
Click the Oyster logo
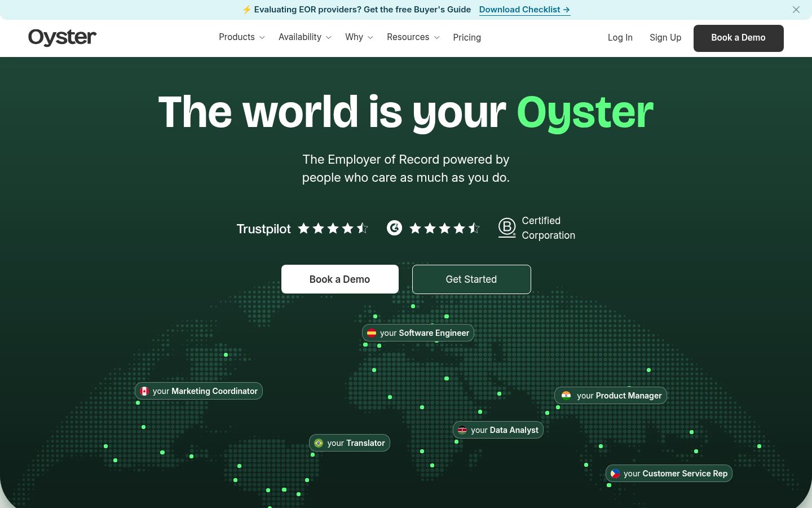62,37
